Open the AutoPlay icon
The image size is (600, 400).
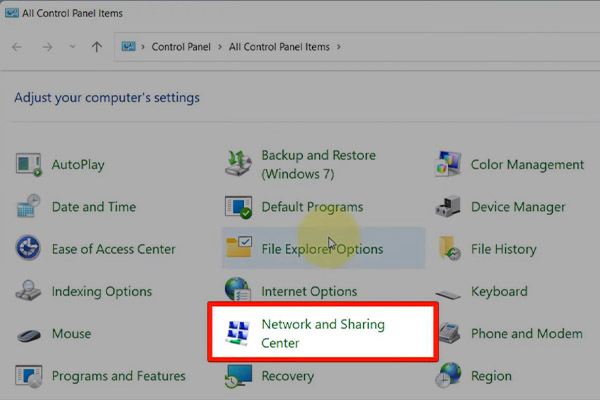point(28,165)
